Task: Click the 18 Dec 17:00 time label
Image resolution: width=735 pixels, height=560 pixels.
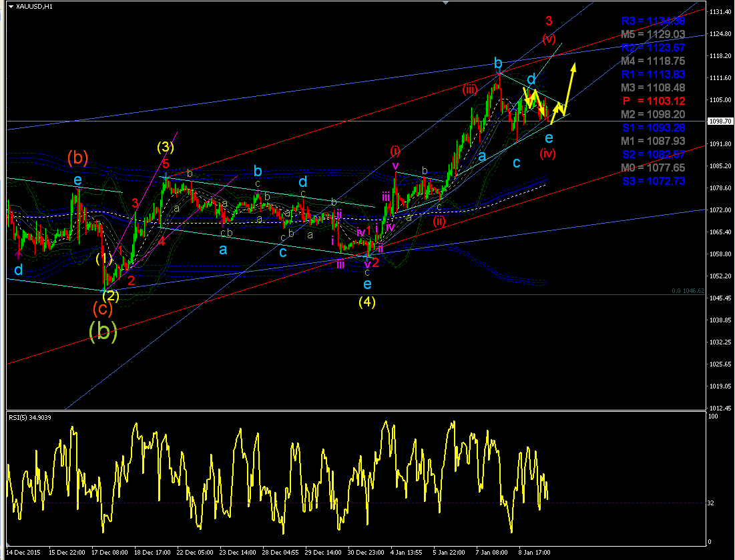Action: coord(152,552)
